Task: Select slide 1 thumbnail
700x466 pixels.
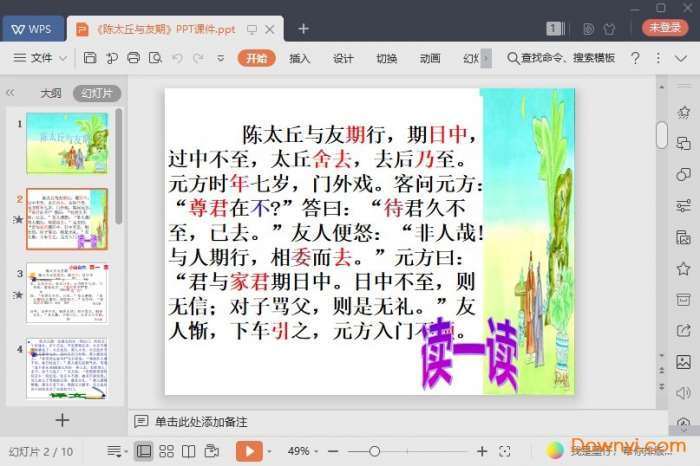Action: pos(67,143)
